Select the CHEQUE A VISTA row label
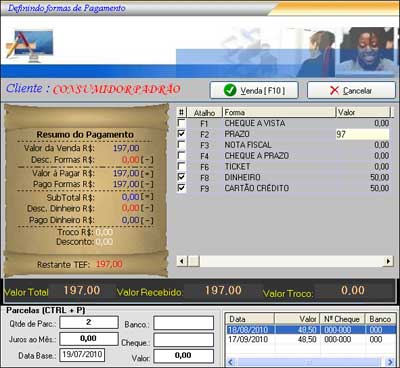400x368 pixels. [x=255, y=123]
